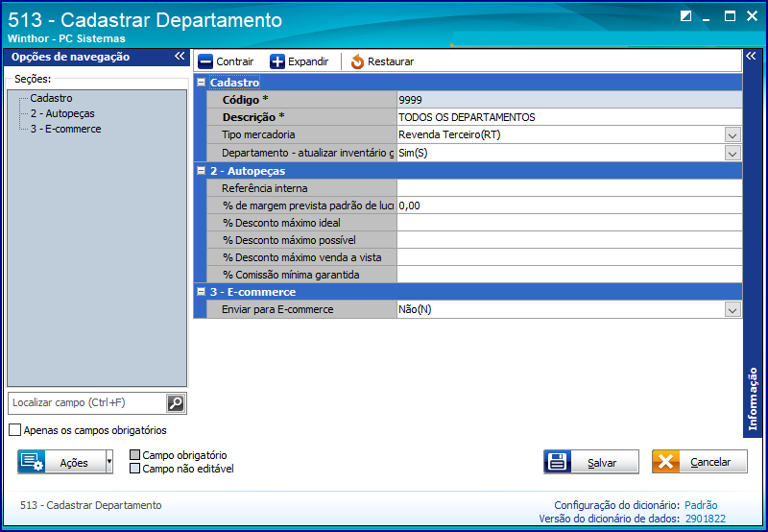The height and width of the screenshot is (532, 768).
Task: Click the magnifier search icon
Action: coord(176,403)
